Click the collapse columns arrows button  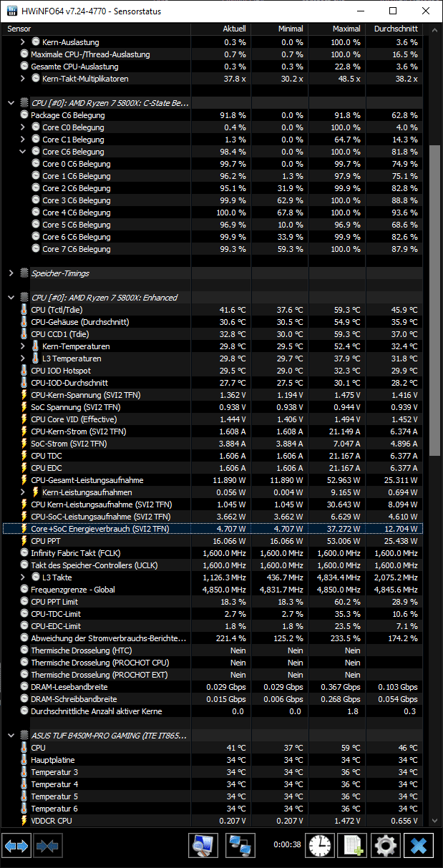47,846
